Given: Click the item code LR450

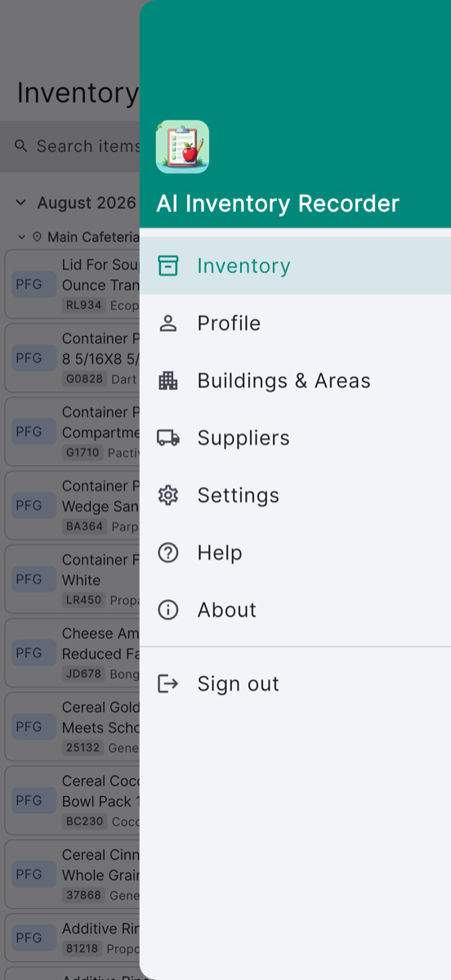Looking at the screenshot, I should point(83,600).
